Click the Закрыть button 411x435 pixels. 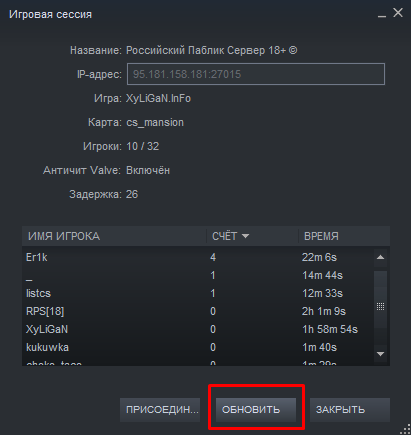[350, 410]
